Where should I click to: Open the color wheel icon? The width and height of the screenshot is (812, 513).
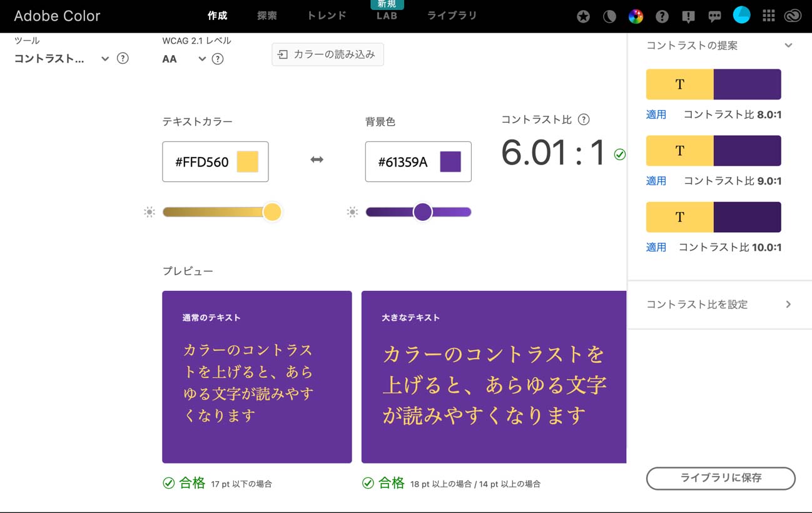click(636, 16)
